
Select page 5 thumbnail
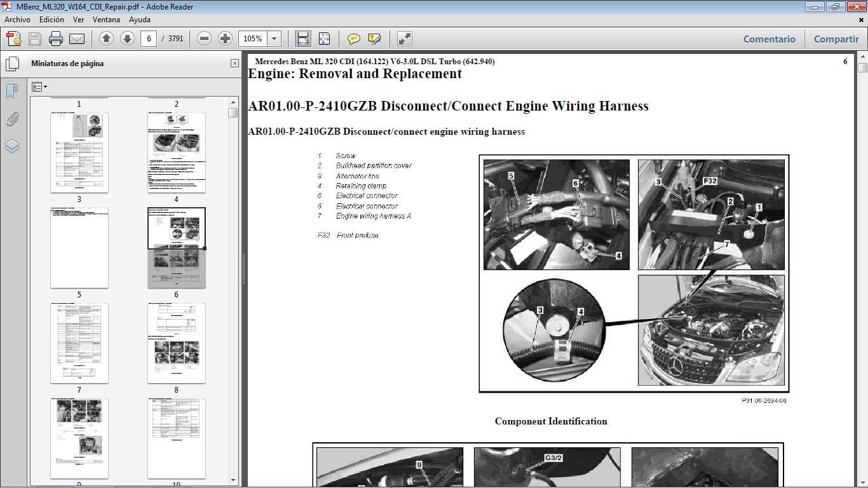79,248
